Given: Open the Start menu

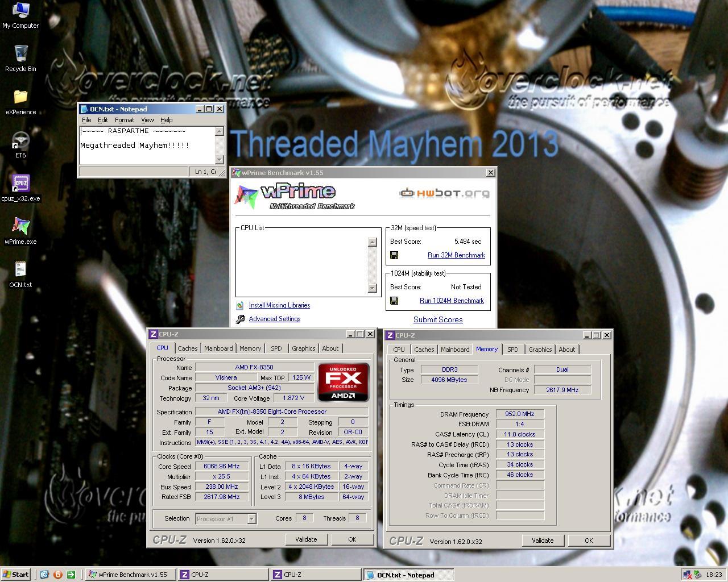Looking at the screenshot, I should pyautogui.click(x=16, y=575).
